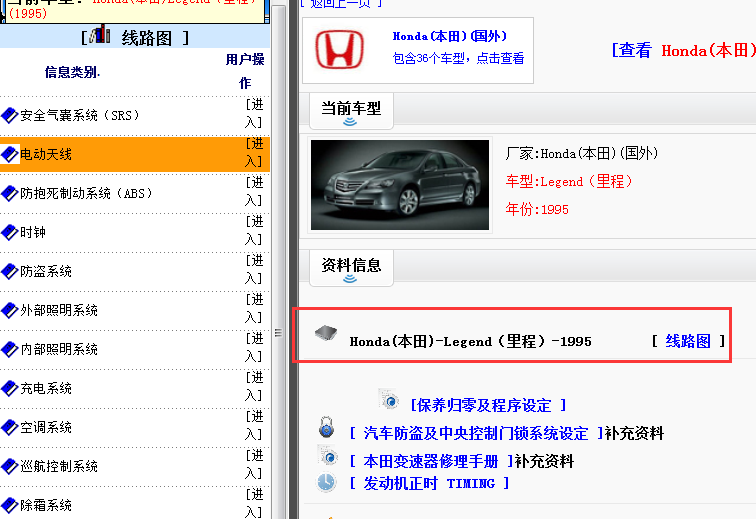Click 进入 for 充电系统

point(254,387)
